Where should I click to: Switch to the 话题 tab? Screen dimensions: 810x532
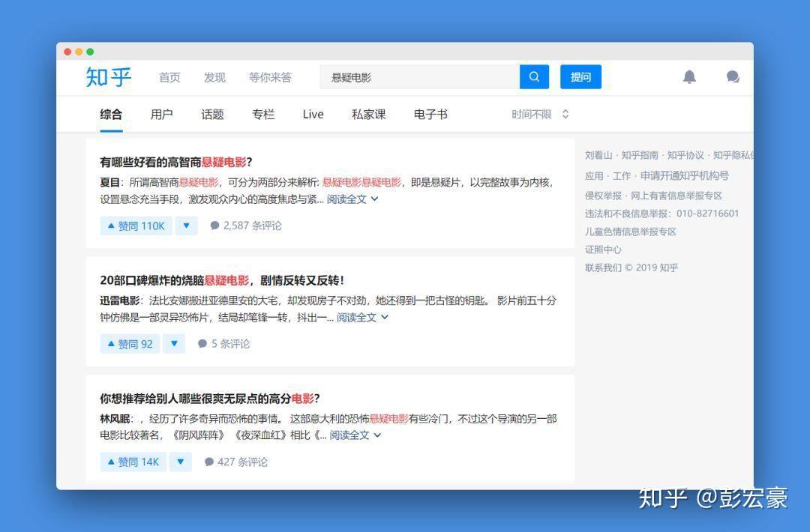(x=212, y=114)
